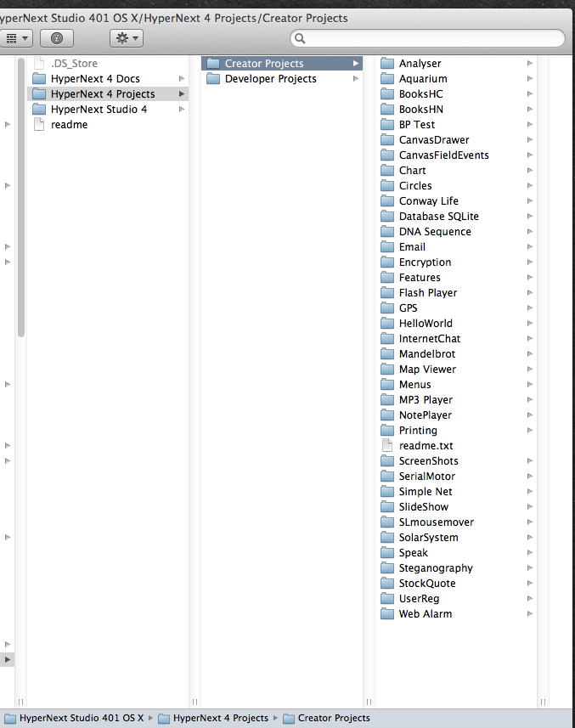Expand the StockQuote folder arrow
The height and width of the screenshot is (728, 575).
529,583
